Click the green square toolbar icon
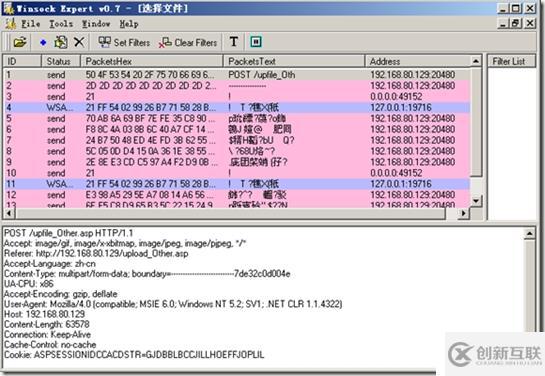Viewport: 545px width, 376px height. [256, 42]
